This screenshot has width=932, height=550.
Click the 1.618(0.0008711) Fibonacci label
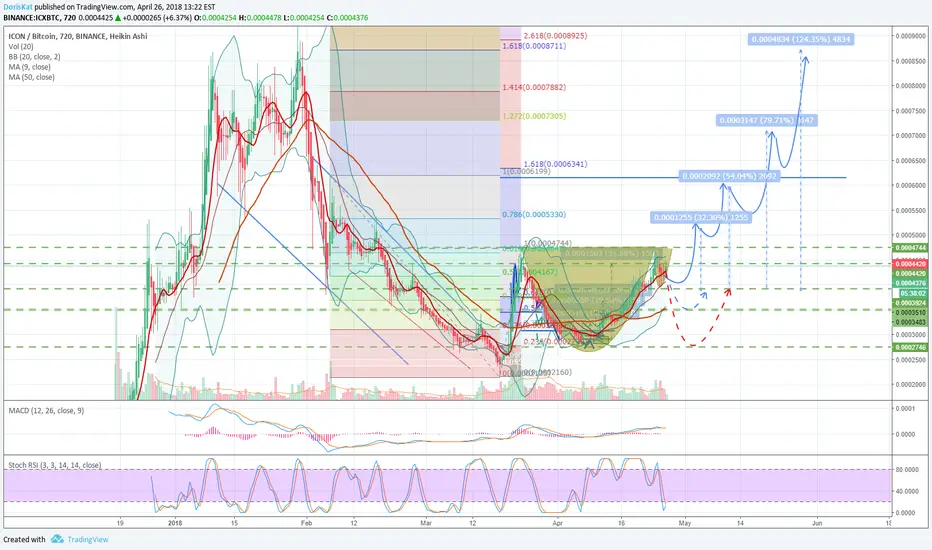(x=534, y=46)
